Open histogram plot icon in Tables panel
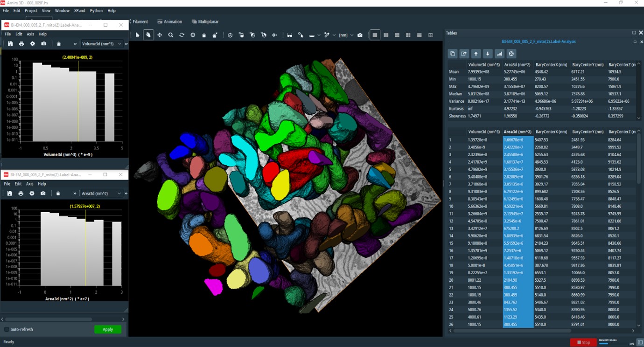 tap(499, 54)
